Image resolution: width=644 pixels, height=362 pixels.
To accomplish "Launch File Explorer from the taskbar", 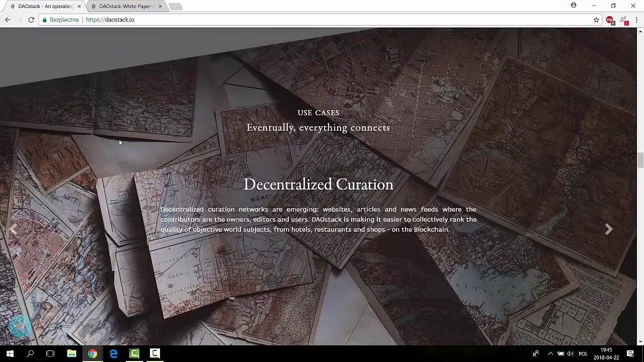I will [71, 353].
